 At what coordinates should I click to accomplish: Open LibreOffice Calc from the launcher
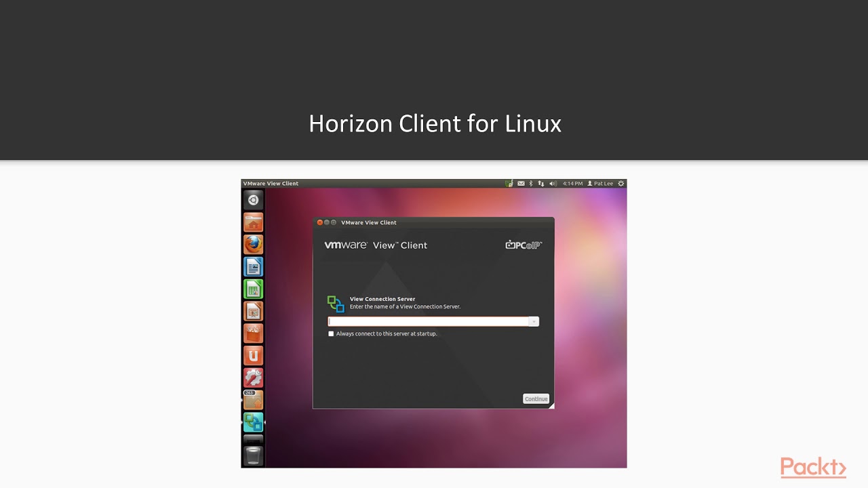click(253, 289)
